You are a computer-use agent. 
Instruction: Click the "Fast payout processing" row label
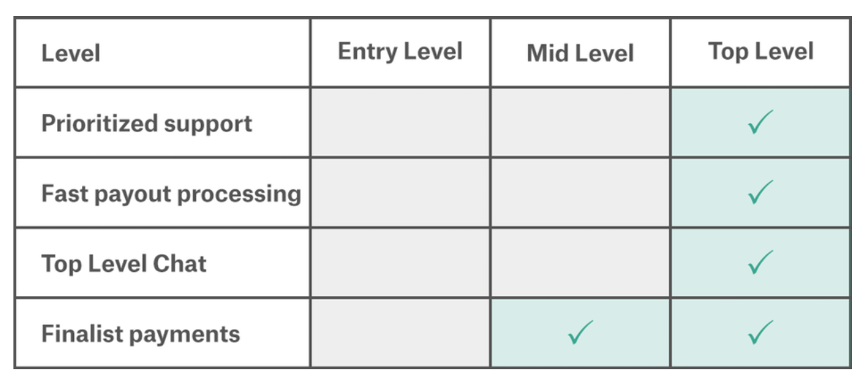(171, 193)
